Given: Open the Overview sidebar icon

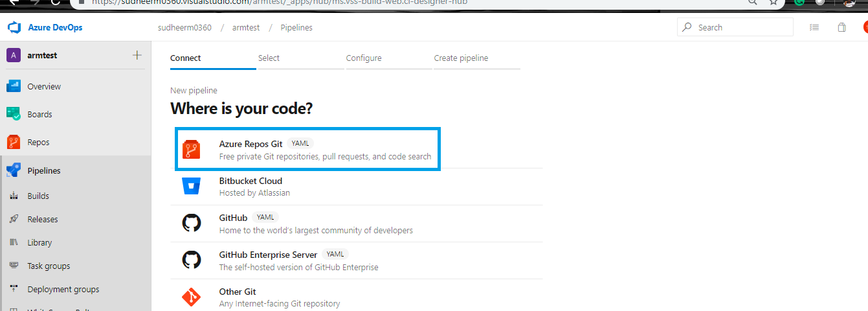Looking at the screenshot, I should (14, 86).
